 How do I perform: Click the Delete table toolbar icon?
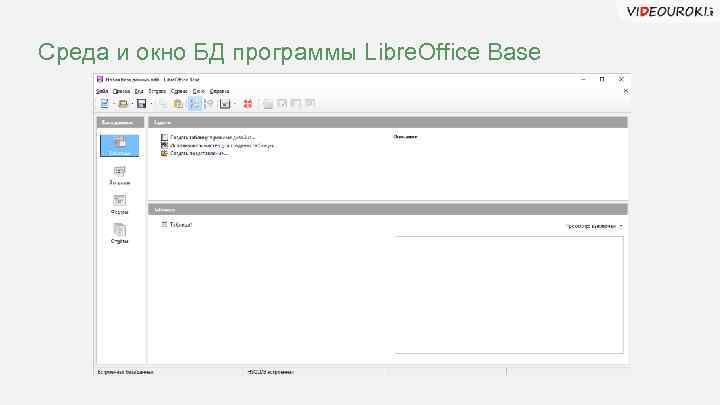(296, 104)
